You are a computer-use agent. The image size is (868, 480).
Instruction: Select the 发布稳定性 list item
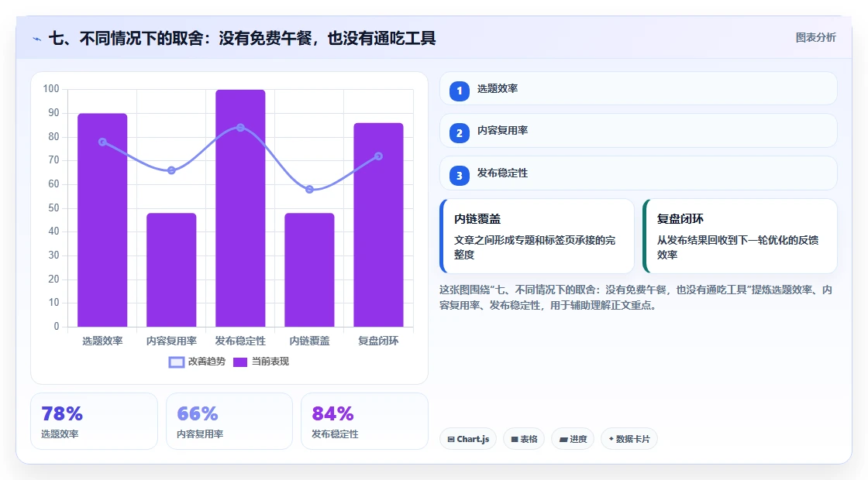click(639, 173)
